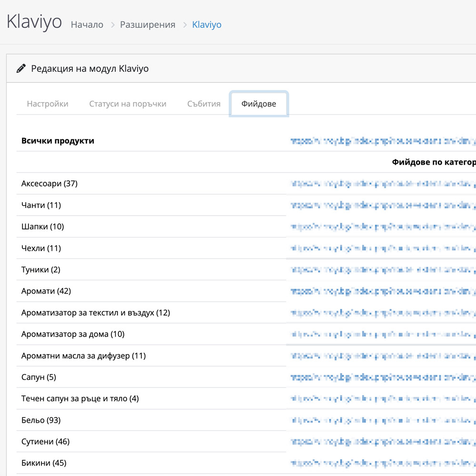Open the feed link for Аромати (42)
The width and height of the screenshot is (476, 476).
[x=383, y=291]
